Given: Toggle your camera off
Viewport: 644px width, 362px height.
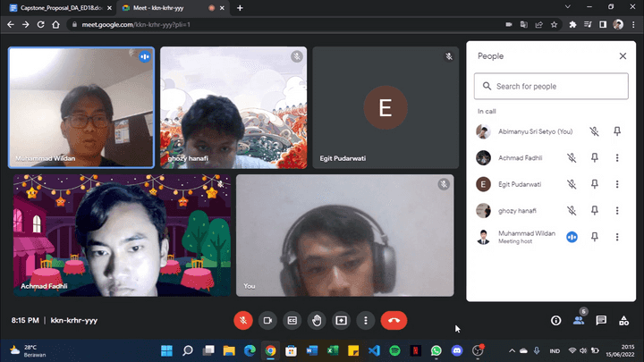Looking at the screenshot, I should point(267,320).
